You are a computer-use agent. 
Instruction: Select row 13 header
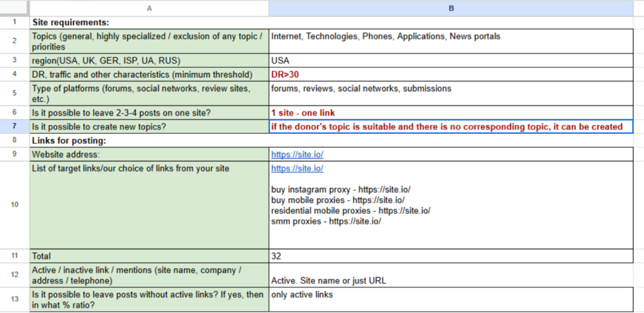(15, 299)
